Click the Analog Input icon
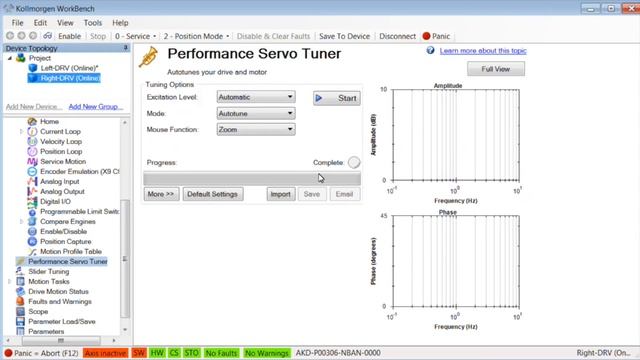 click(x=32, y=182)
